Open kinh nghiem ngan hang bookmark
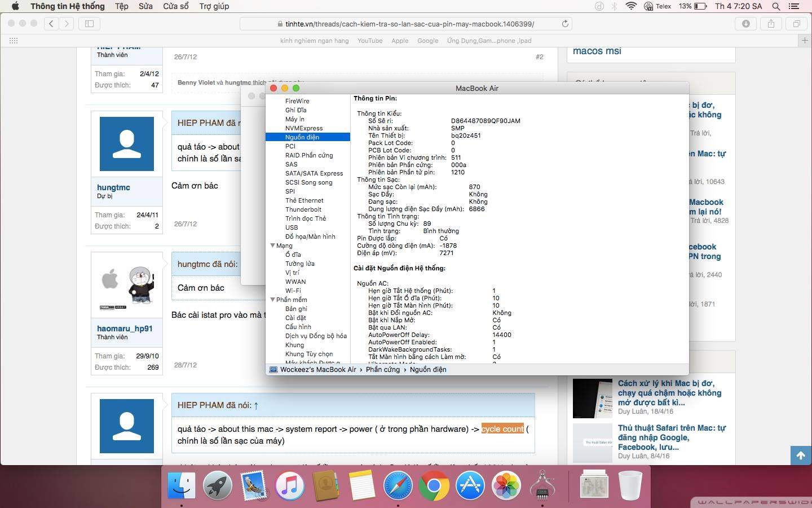 [x=315, y=41]
